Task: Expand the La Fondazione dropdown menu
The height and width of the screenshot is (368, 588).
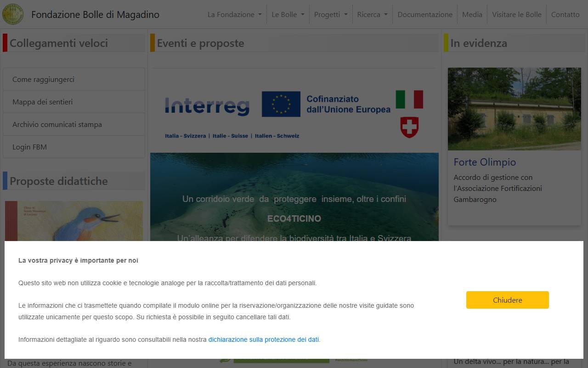Action: point(234,14)
